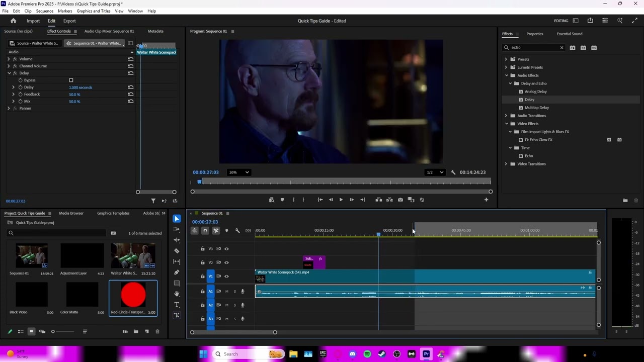Toggle V1 track output eye icon

coord(226,276)
